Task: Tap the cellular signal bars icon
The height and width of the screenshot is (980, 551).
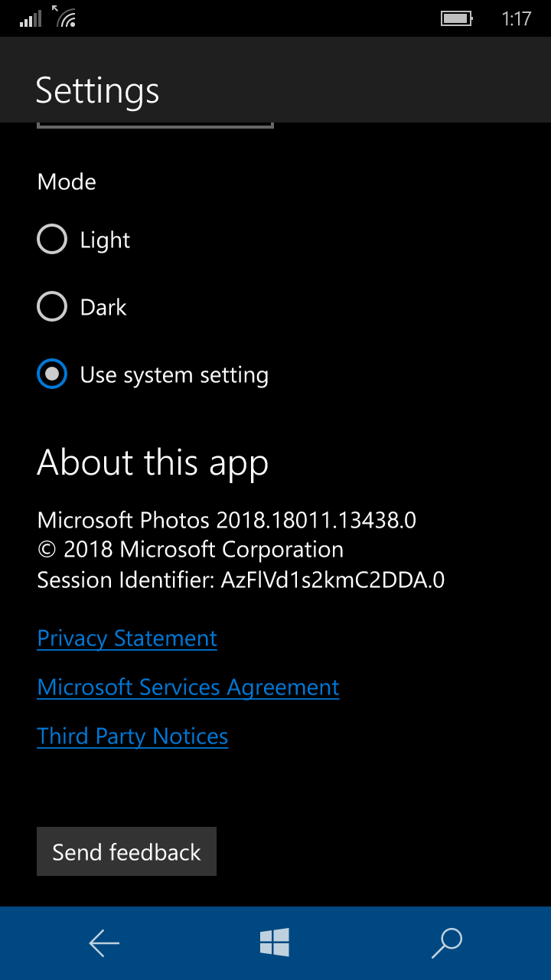Action: (x=31, y=18)
